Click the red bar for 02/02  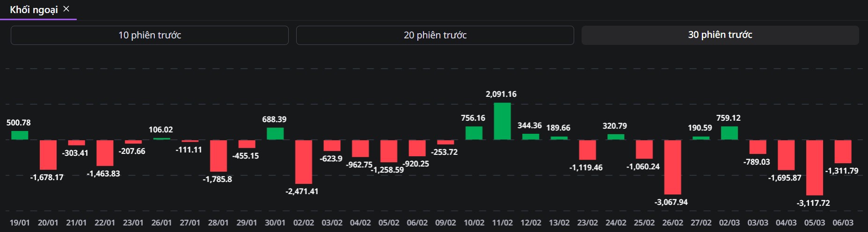point(303,161)
